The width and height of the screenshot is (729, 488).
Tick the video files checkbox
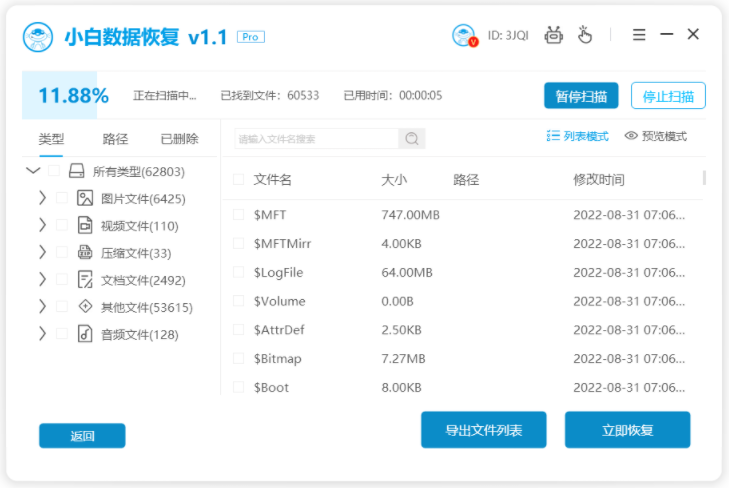(x=62, y=226)
